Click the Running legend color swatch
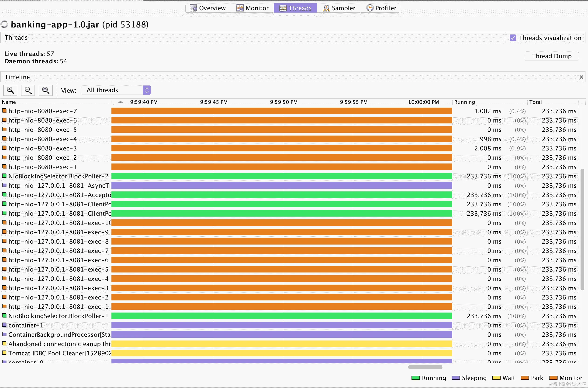 click(415, 378)
